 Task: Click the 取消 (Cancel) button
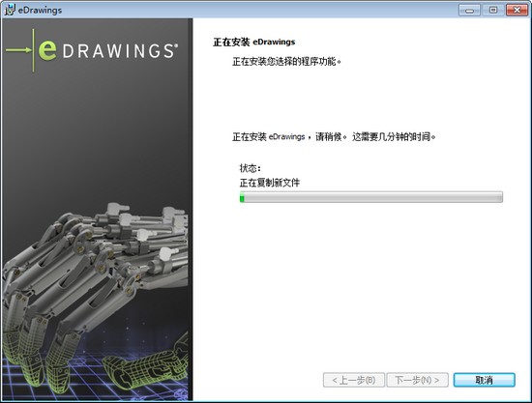click(485, 380)
